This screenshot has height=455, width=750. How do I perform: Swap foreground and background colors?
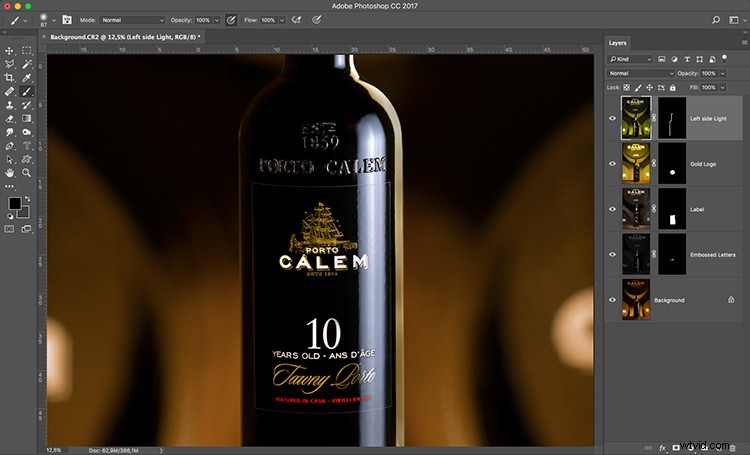27,199
